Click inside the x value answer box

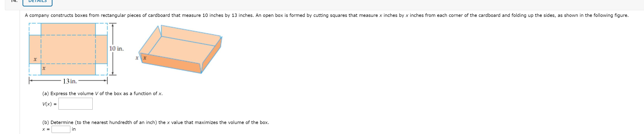pos(61,129)
